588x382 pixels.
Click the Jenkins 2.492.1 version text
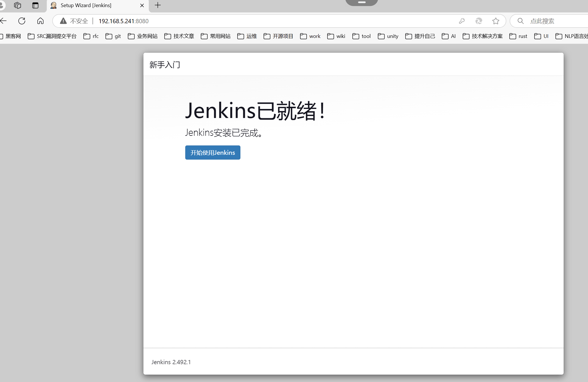click(x=171, y=362)
